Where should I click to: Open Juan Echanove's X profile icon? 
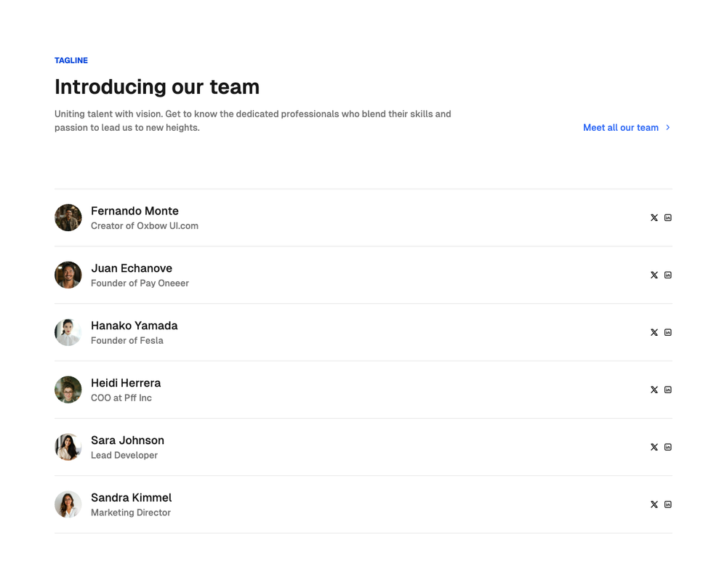click(x=654, y=275)
